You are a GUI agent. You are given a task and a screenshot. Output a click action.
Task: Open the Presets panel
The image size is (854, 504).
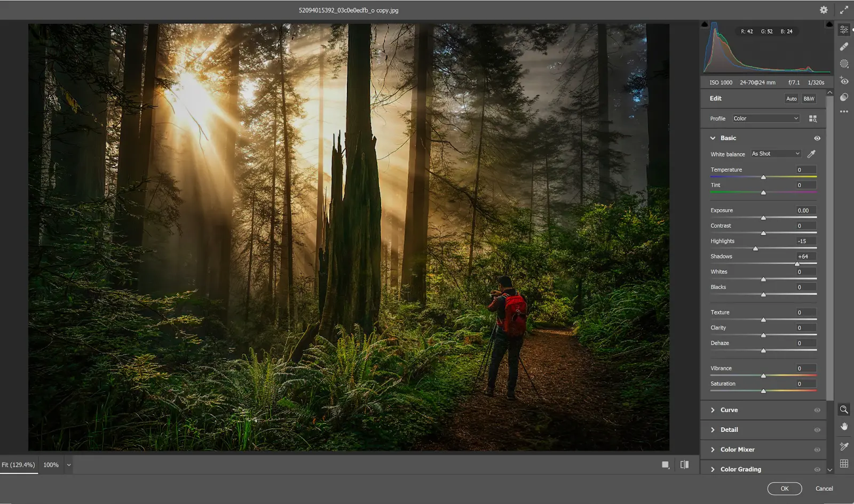844,97
